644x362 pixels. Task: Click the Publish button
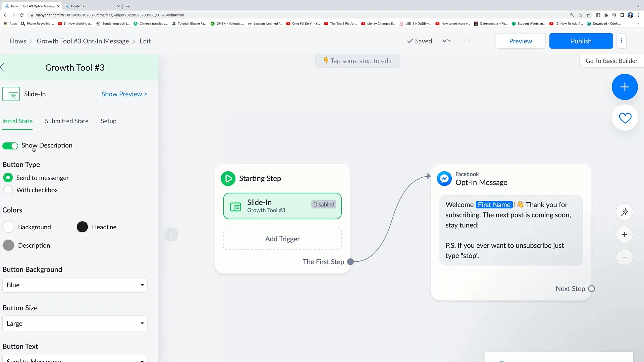coord(581,41)
